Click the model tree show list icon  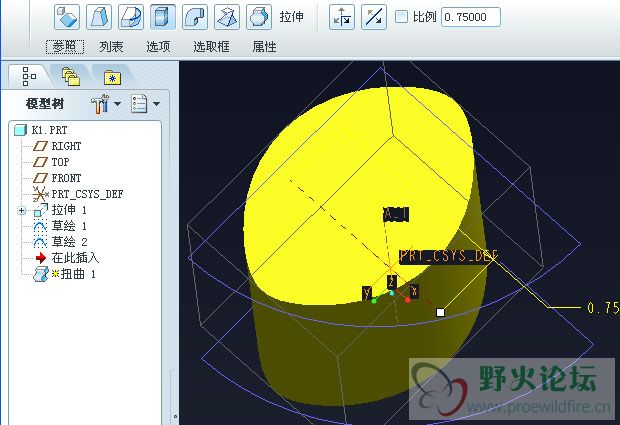139,104
